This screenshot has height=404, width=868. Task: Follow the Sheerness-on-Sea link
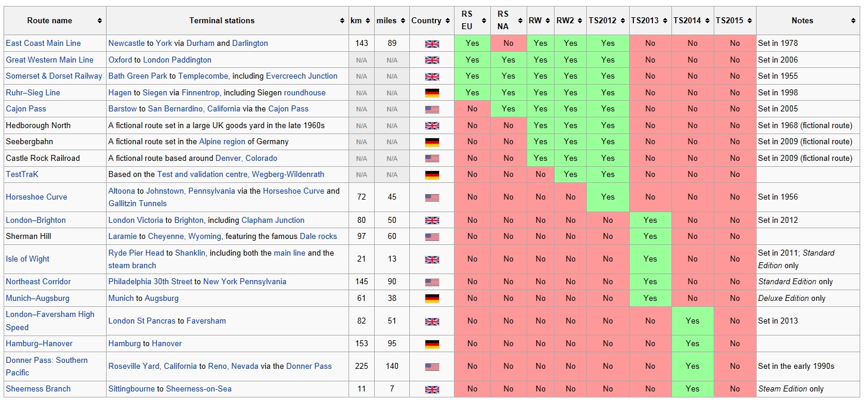click(198, 389)
